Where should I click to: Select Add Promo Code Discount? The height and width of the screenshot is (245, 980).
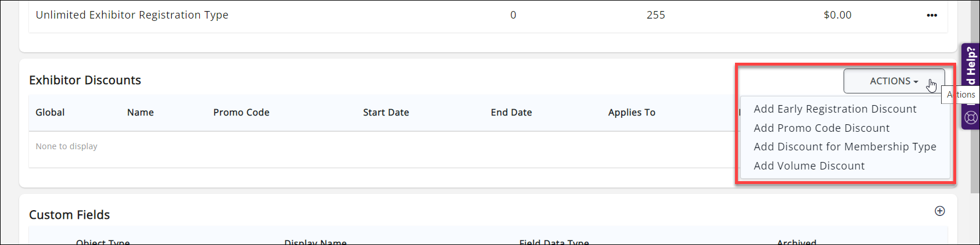(x=822, y=128)
